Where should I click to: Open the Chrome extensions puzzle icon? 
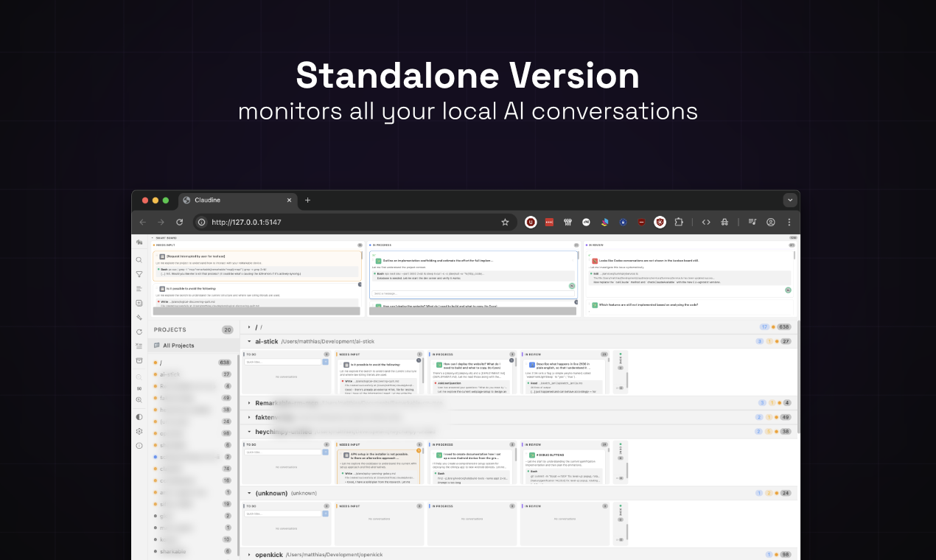pyautogui.click(x=679, y=222)
